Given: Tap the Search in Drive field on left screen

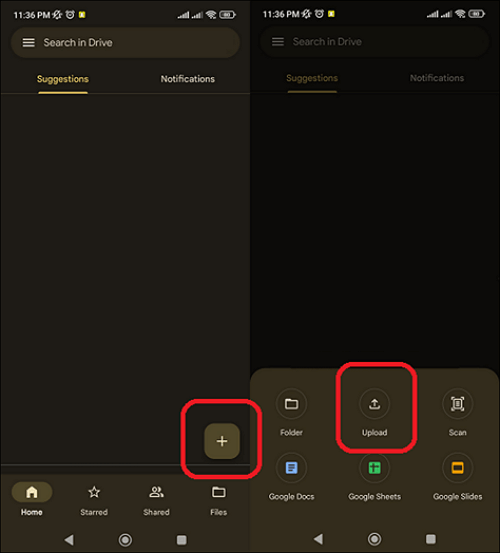Looking at the screenshot, I should [126, 43].
